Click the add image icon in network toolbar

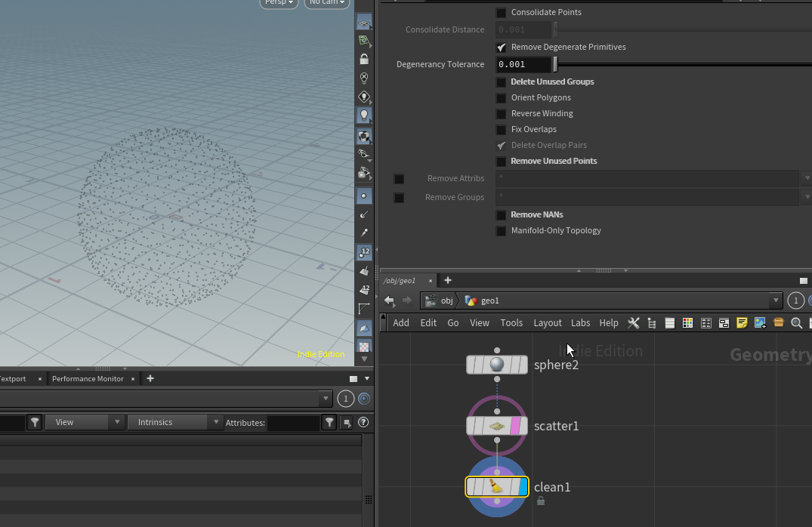coord(760,323)
